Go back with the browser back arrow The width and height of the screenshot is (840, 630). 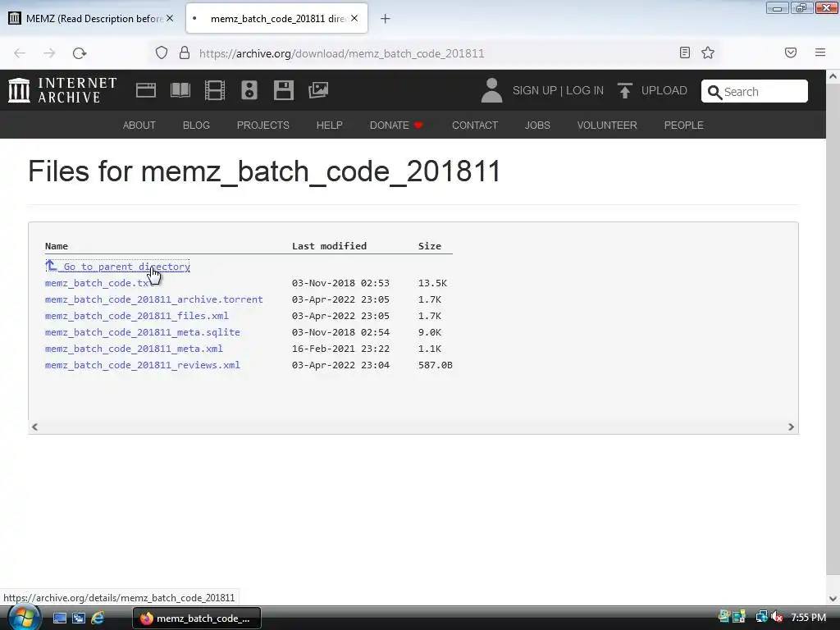[20, 53]
